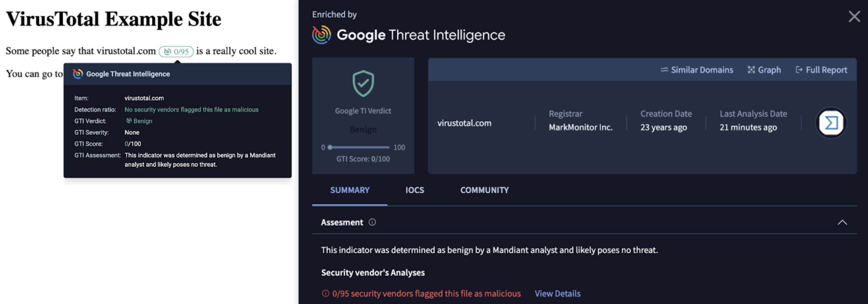868x304 pixels.
Task: Click the green shield verdict icon
Action: (x=363, y=84)
